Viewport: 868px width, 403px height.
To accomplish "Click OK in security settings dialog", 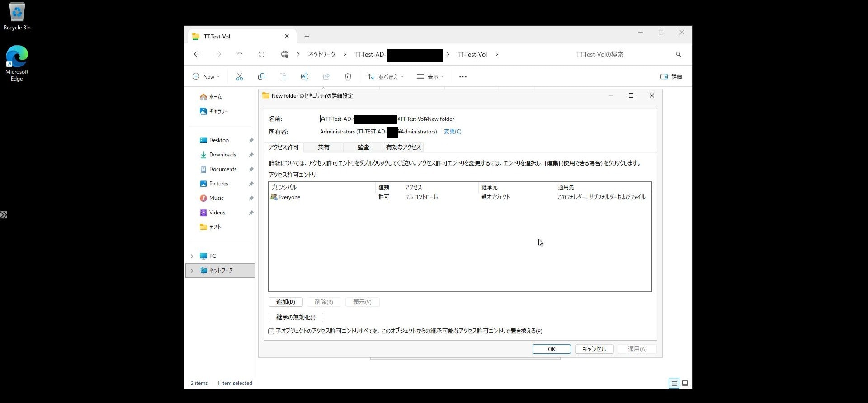I will (x=552, y=349).
